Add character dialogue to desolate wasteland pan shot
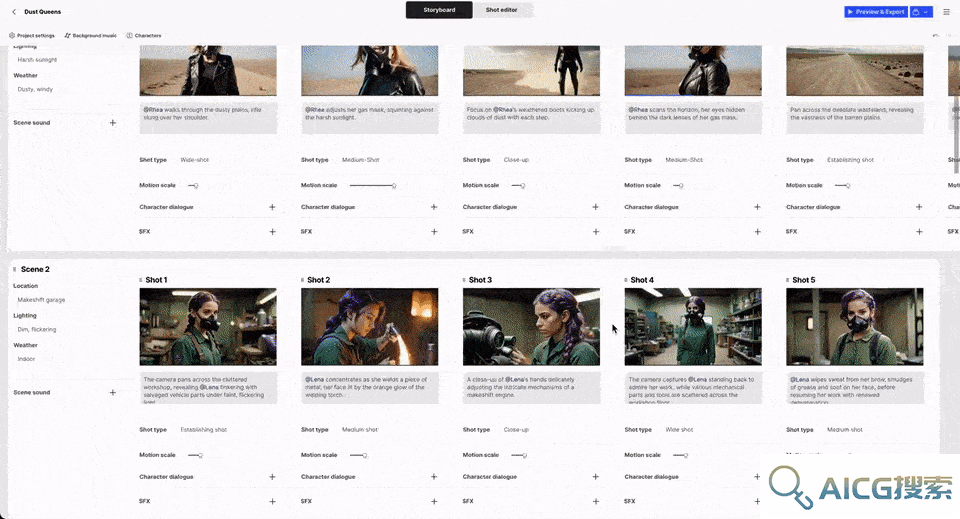960x519 pixels. (x=919, y=207)
